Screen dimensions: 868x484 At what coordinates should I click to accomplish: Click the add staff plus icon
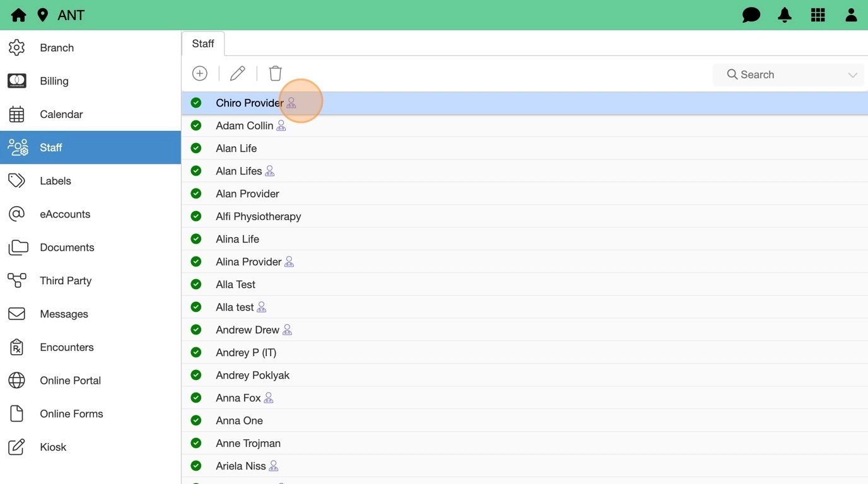pos(200,74)
